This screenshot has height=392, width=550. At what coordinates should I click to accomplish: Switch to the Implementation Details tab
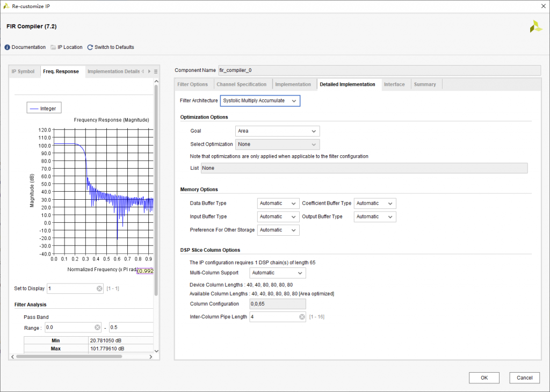pos(114,71)
